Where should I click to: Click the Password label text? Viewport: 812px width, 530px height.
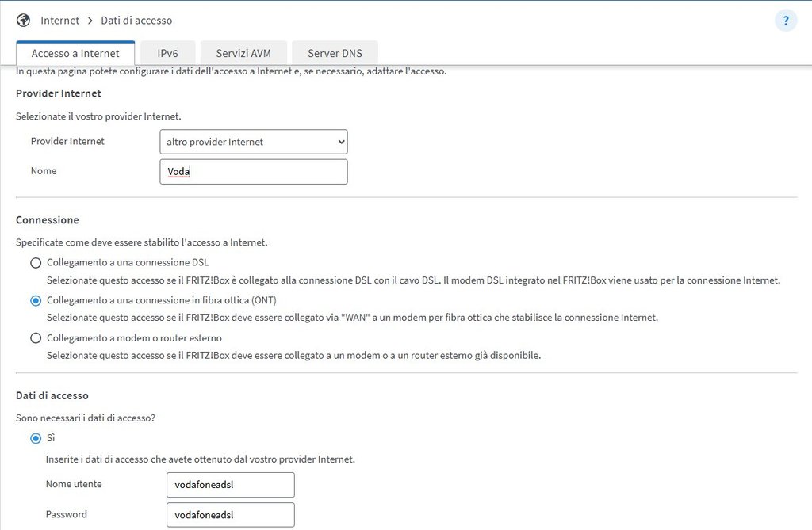pyautogui.click(x=67, y=514)
